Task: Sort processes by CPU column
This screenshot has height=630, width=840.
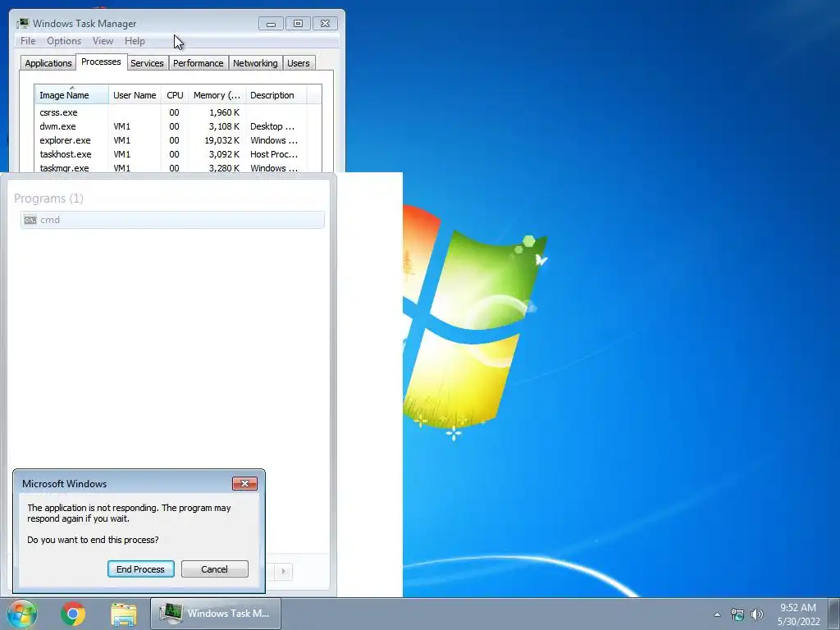Action: tap(175, 95)
